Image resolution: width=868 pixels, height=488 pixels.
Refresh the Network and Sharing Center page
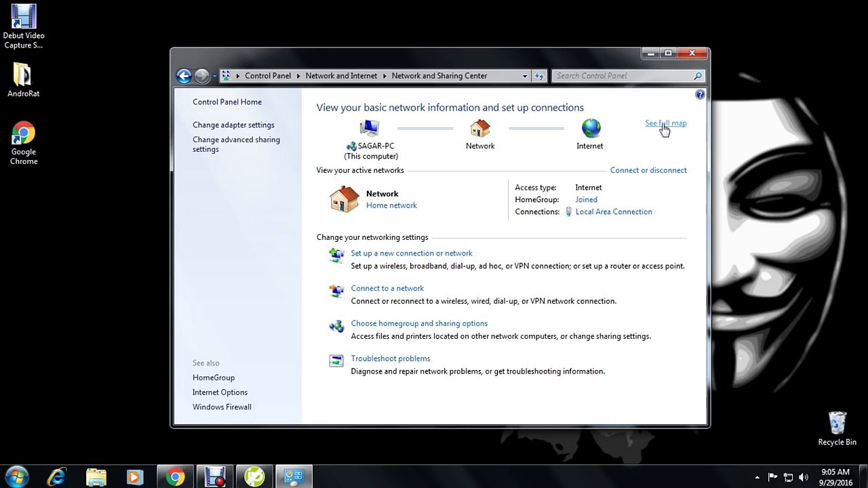539,76
